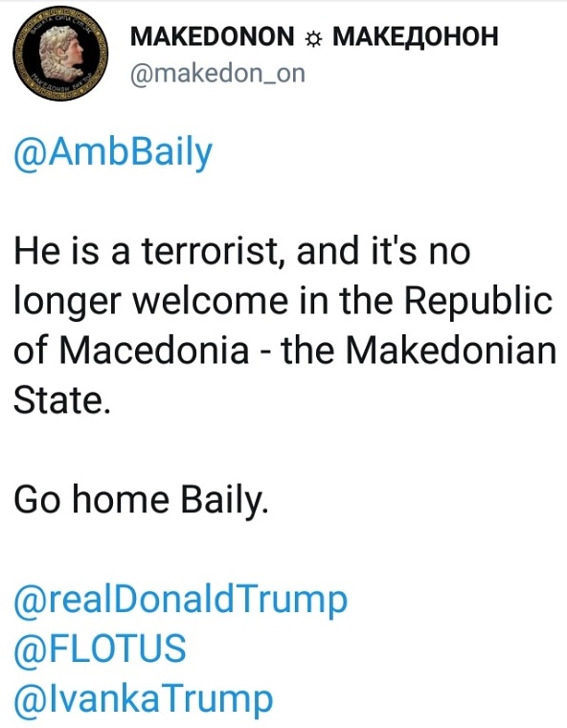Open the @AmbBaily mention
This screenshot has width=567, height=728.
[113, 153]
